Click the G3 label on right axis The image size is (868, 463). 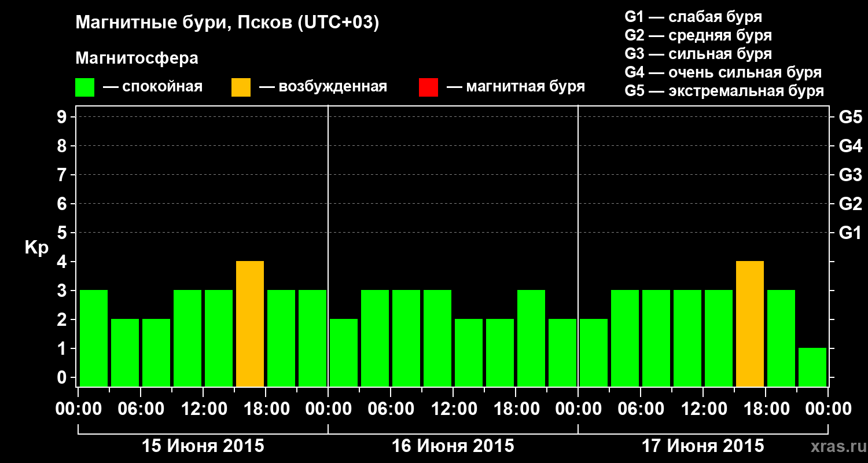(x=851, y=175)
